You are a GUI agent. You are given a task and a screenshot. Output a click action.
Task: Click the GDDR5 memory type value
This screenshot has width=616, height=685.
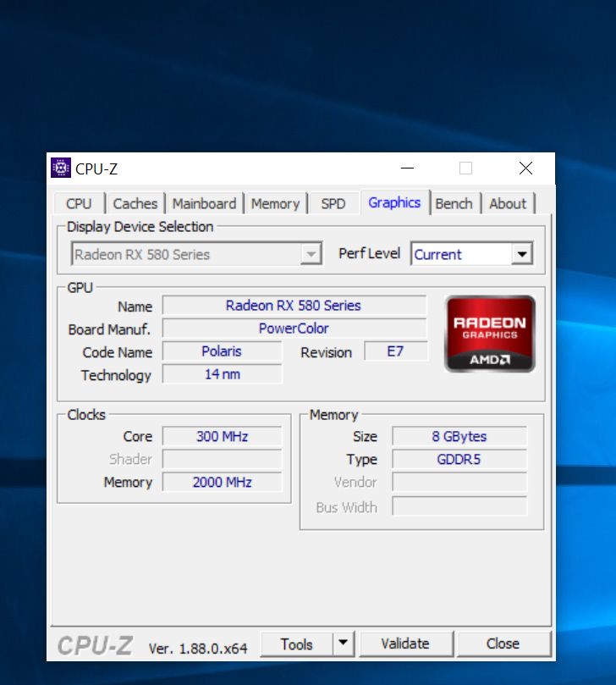(459, 459)
